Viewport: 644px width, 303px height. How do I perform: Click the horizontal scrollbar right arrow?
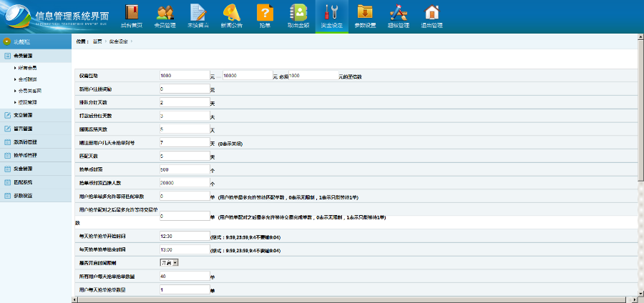635,299
